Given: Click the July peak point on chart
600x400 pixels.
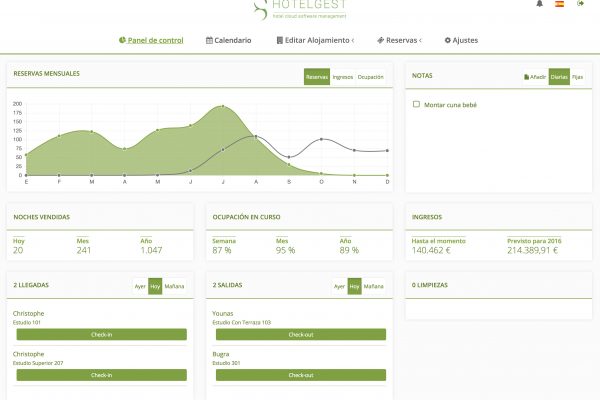Looking at the screenshot, I should point(222,106).
